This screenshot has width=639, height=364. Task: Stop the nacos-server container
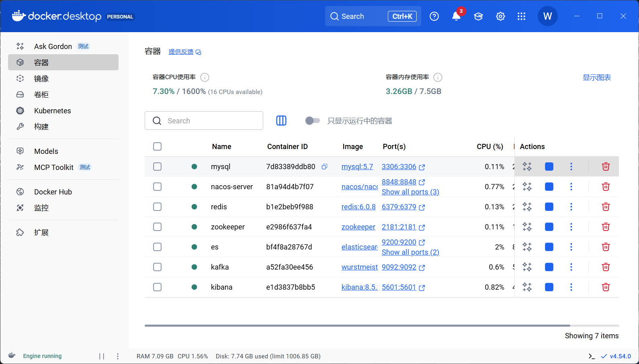point(549,187)
